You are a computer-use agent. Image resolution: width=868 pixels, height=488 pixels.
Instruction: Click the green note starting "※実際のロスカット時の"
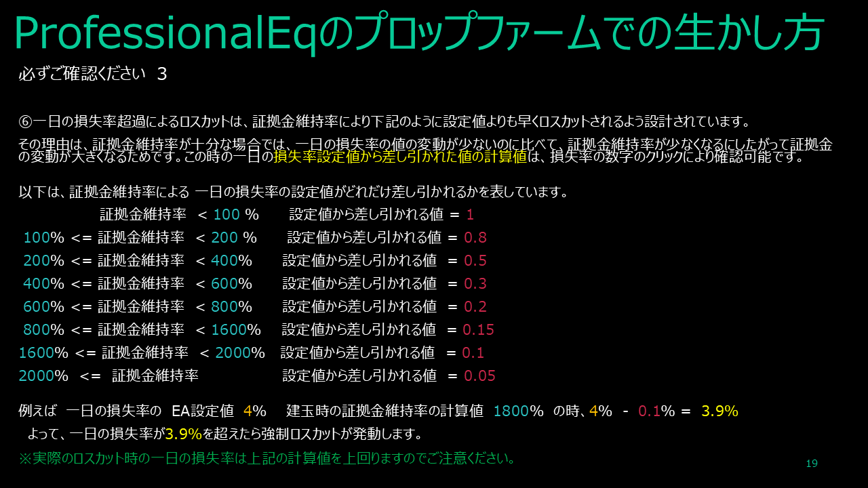point(267,459)
